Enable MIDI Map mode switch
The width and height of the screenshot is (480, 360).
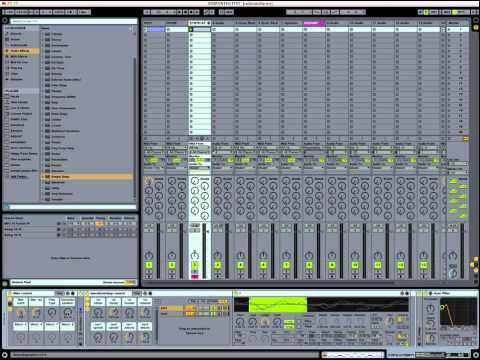[x=447, y=12]
